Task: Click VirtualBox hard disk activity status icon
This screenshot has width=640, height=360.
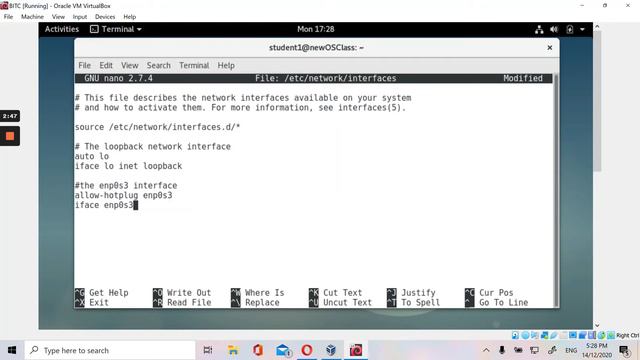Action: (x=515, y=335)
